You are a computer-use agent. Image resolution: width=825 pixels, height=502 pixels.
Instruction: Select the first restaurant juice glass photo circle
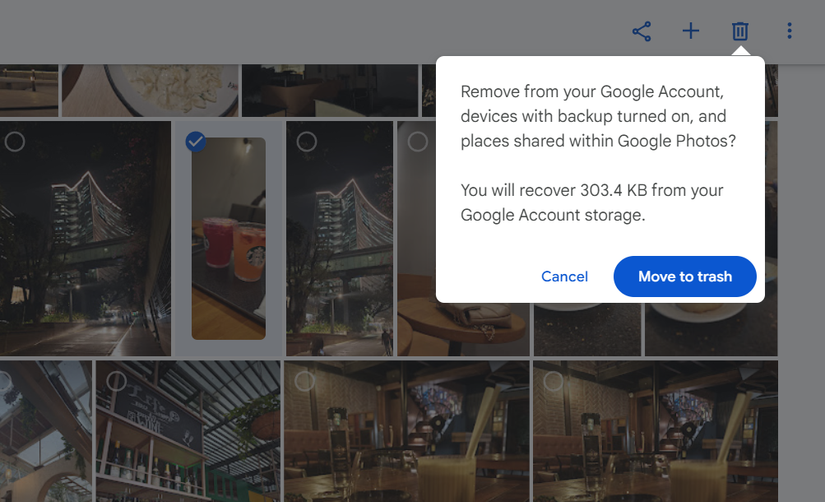pyautogui.click(x=304, y=381)
